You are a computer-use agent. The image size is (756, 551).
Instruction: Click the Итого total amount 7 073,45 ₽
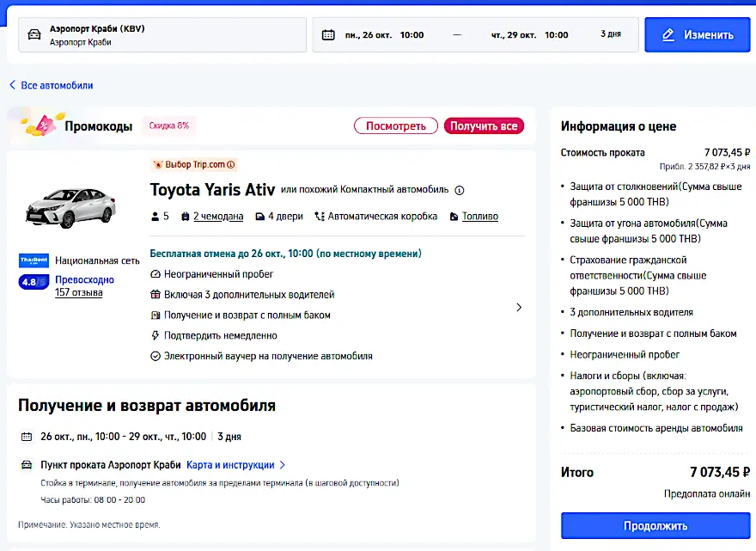[720, 473]
